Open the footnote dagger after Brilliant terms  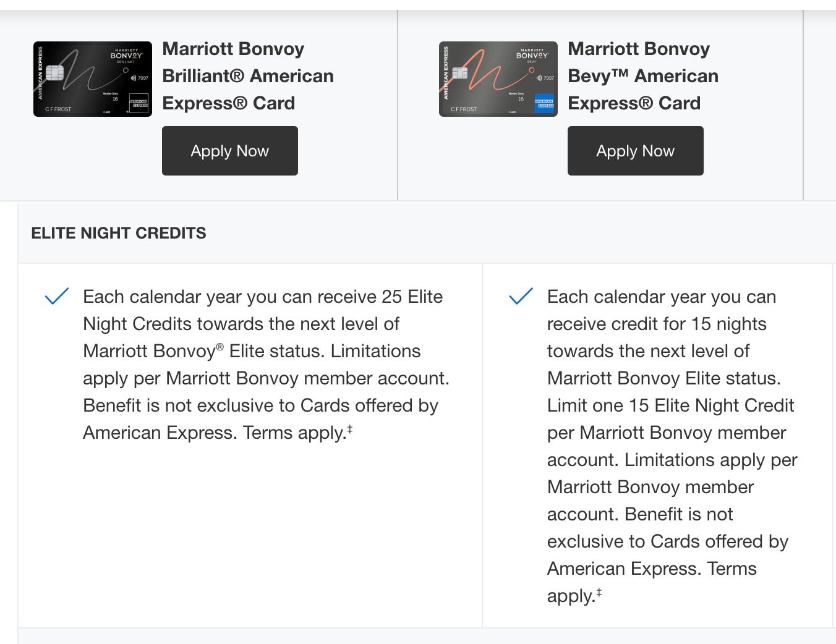[x=350, y=428]
